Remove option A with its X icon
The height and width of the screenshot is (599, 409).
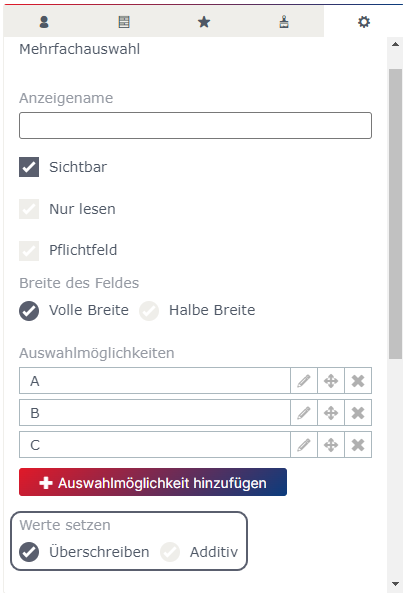pyautogui.click(x=358, y=381)
